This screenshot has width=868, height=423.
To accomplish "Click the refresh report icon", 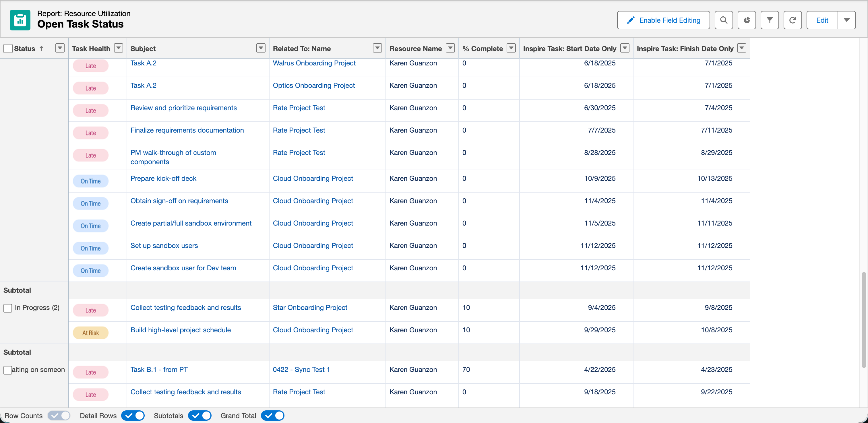I will (792, 20).
